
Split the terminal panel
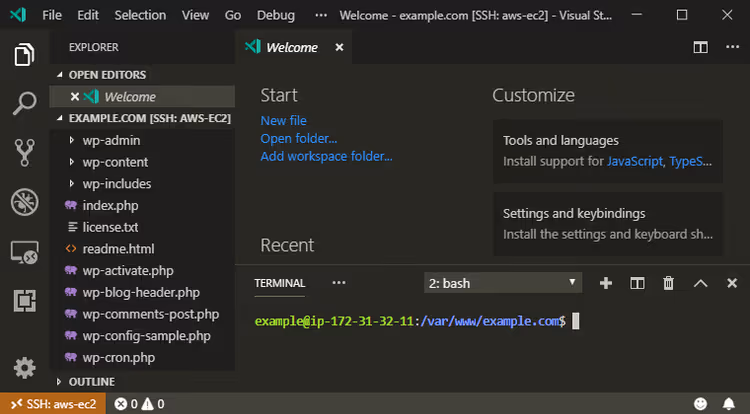(637, 283)
